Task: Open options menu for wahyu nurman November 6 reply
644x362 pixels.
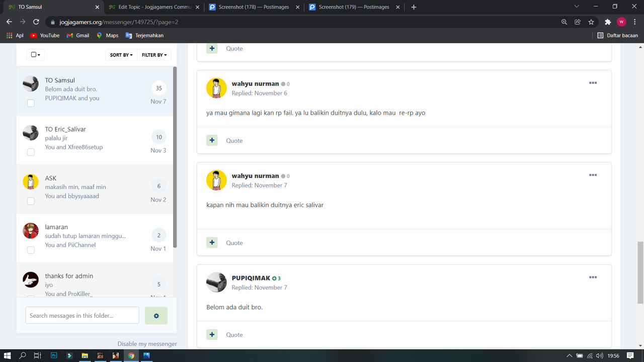Action: [x=593, y=83]
